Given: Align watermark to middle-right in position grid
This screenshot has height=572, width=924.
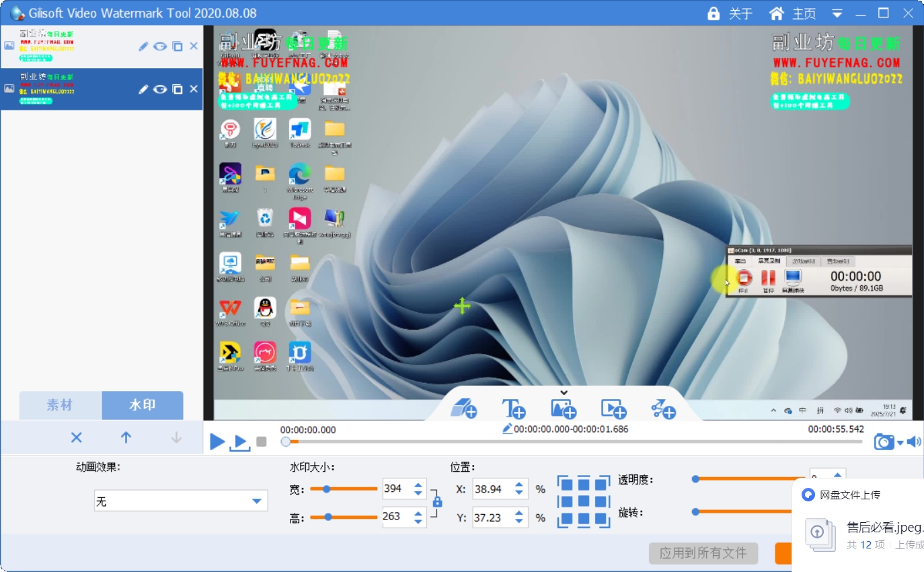Looking at the screenshot, I should [601, 502].
